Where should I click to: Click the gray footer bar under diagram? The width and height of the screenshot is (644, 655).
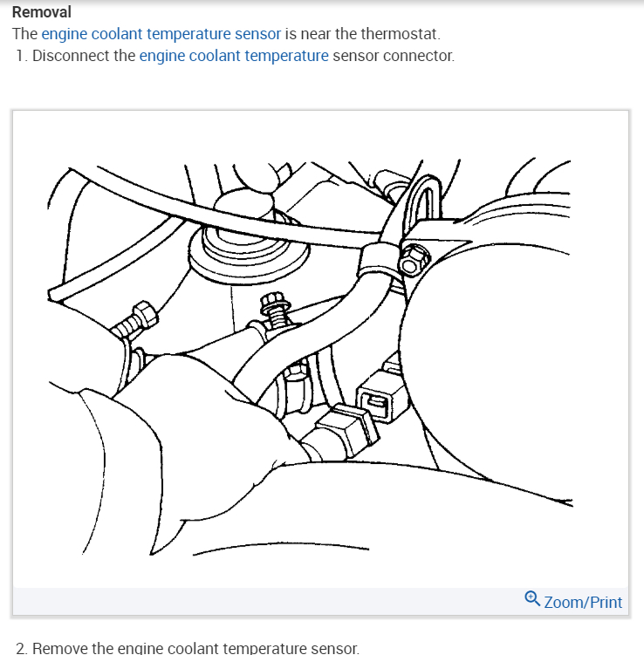coord(320,602)
